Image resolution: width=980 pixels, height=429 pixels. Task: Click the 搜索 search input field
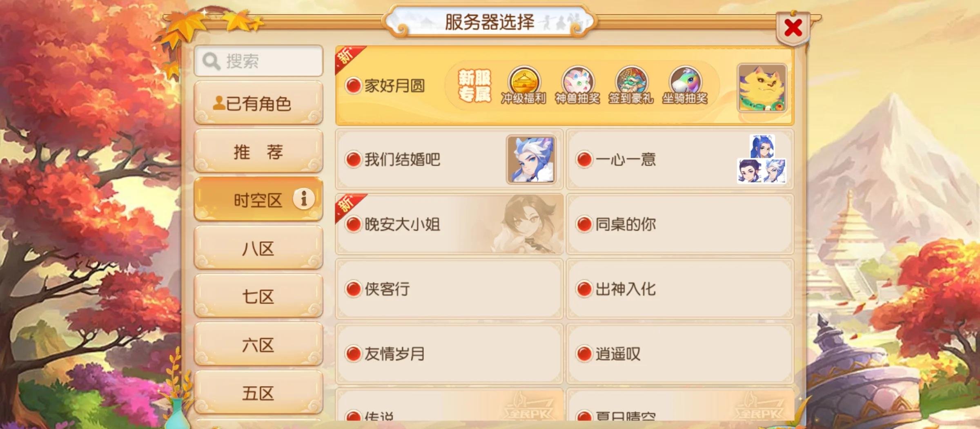coord(258,61)
